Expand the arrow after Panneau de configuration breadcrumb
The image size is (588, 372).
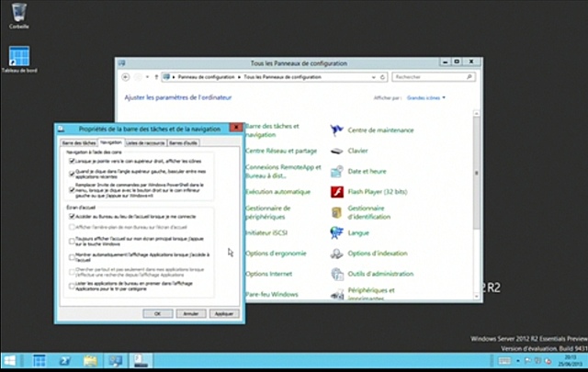coord(239,77)
